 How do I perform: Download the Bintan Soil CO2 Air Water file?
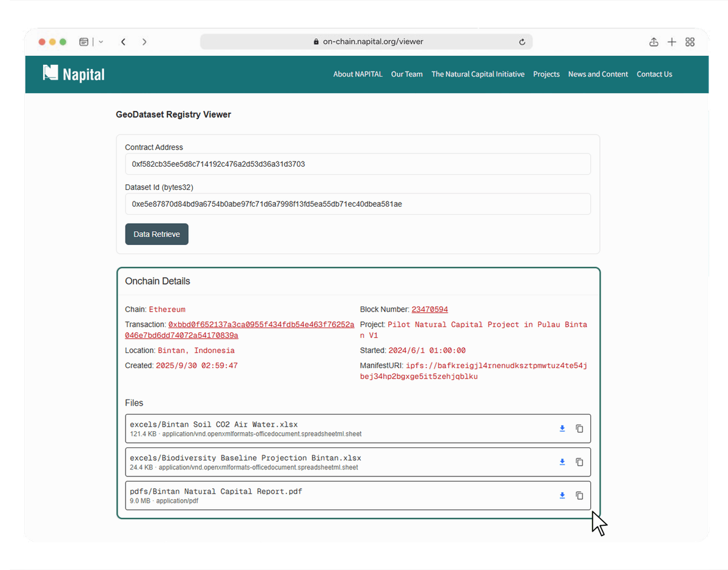click(x=562, y=429)
